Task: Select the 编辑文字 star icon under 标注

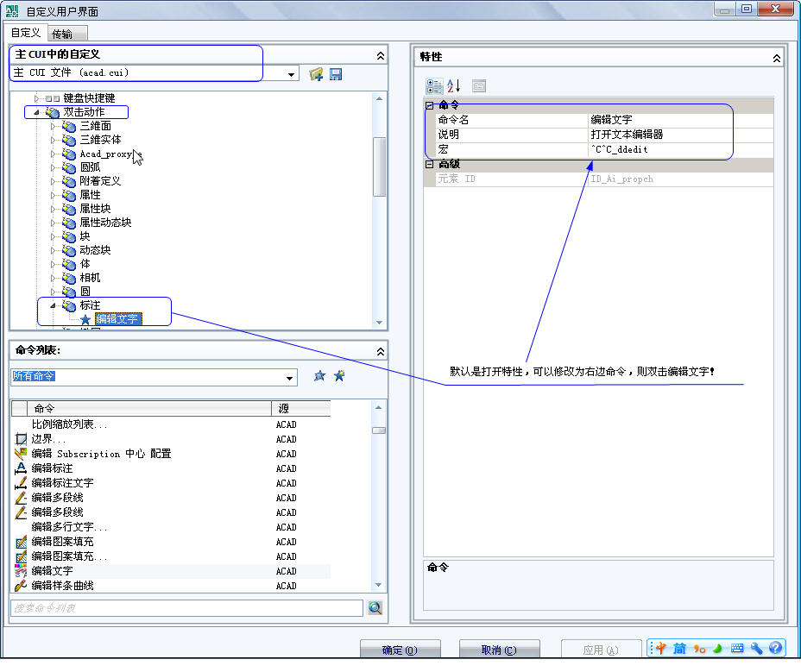Action: coord(85,320)
